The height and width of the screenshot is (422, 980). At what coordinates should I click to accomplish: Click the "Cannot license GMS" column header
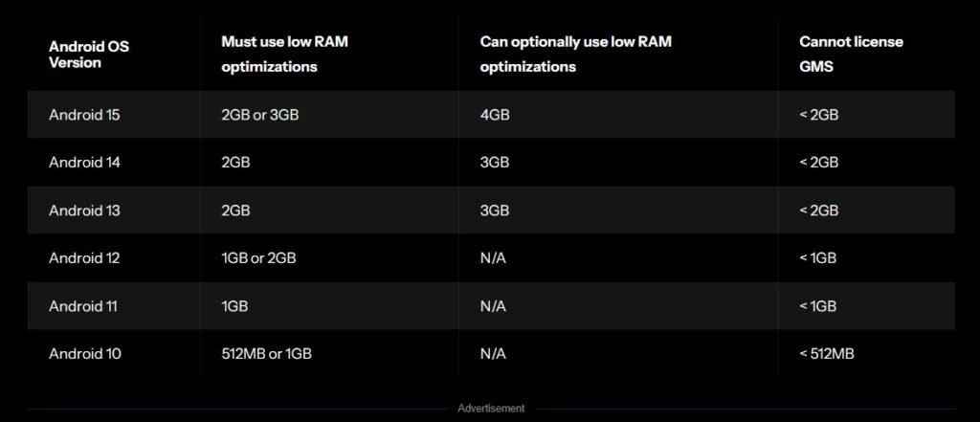tap(837, 54)
